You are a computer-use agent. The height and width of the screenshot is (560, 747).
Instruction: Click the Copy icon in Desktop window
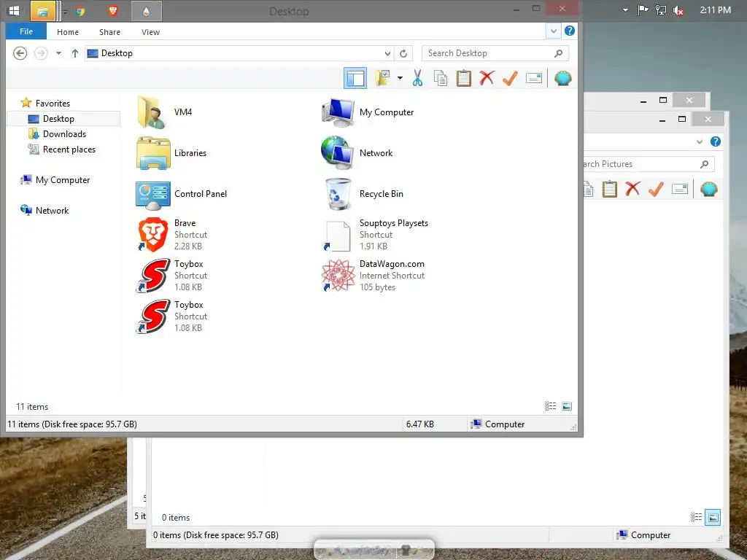pyautogui.click(x=440, y=78)
